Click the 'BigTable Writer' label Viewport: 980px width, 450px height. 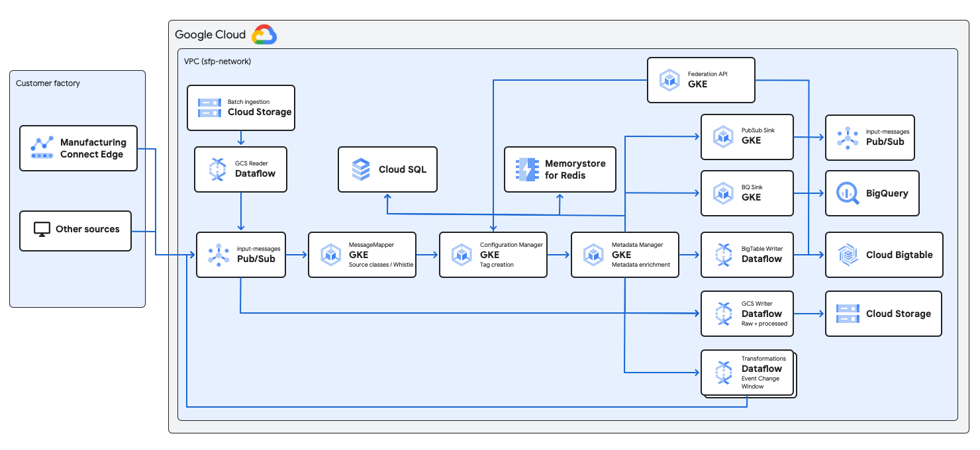pos(762,249)
